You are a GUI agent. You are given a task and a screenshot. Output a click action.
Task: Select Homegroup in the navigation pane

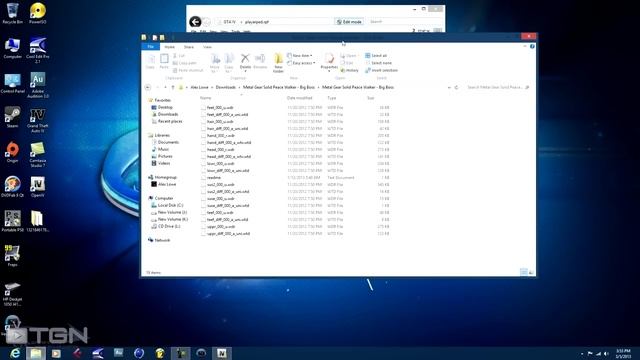click(x=162, y=177)
